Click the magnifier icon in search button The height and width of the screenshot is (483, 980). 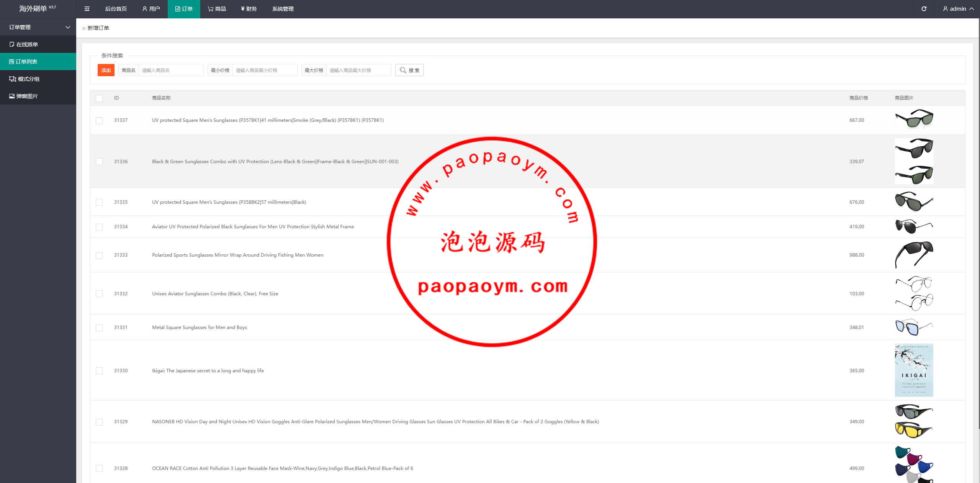[x=403, y=70]
